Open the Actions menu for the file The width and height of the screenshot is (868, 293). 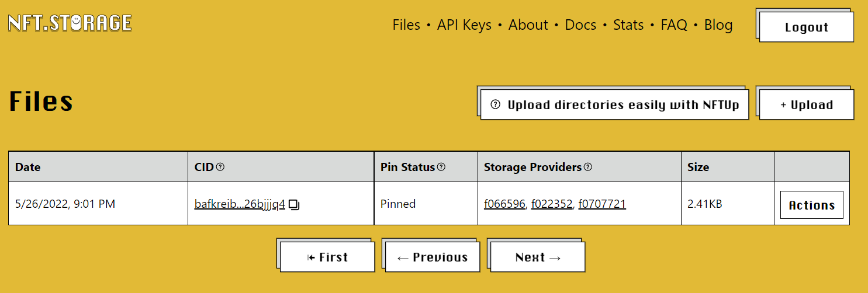pyautogui.click(x=811, y=205)
